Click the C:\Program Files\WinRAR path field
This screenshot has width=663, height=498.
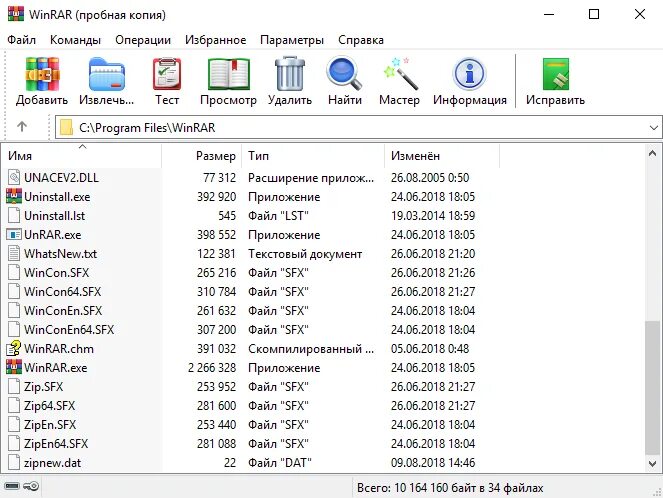click(358, 127)
